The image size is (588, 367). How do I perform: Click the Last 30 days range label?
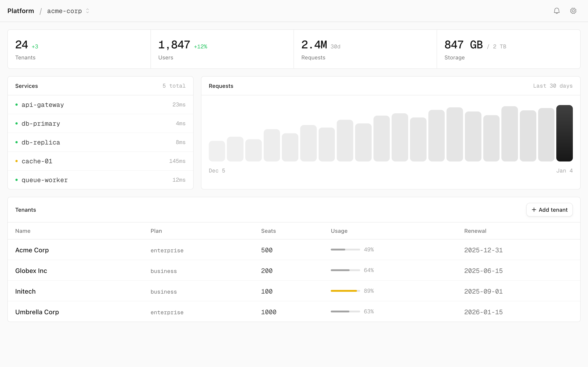coord(553,86)
